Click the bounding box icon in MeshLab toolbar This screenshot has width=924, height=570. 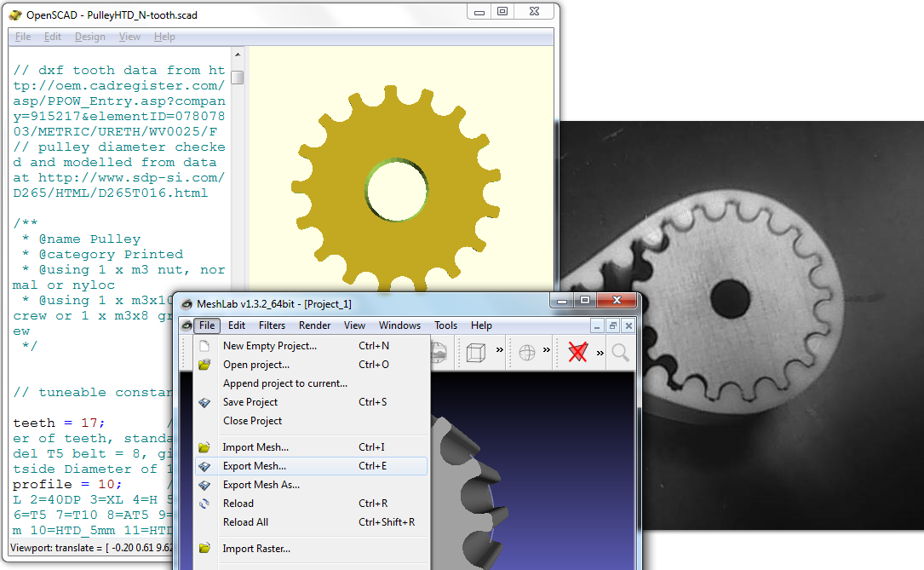click(x=475, y=353)
